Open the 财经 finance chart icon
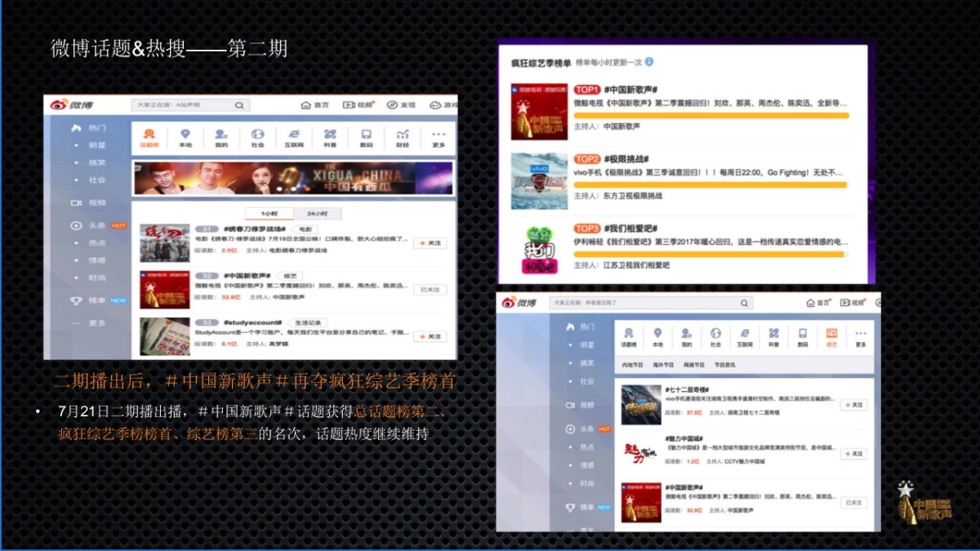980x551 pixels. 403,133
